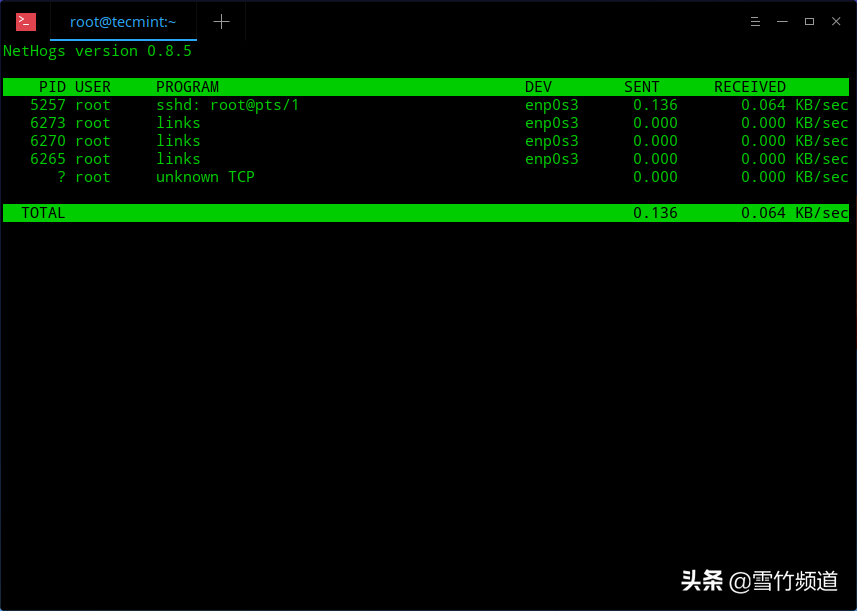Select the links process with PID 6270

tap(178, 141)
